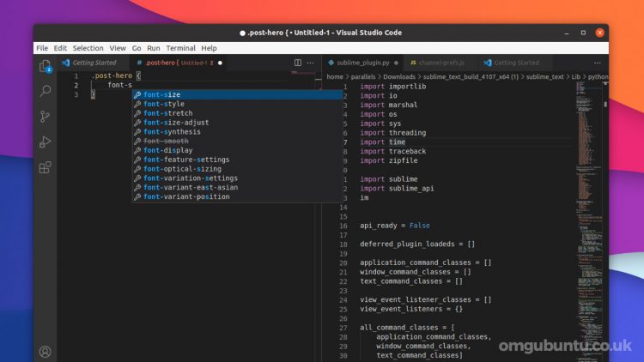Click the unsaved dot on sublime_plugin.py tab
The width and height of the screenshot is (644, 362).
[x=396, y=63]
